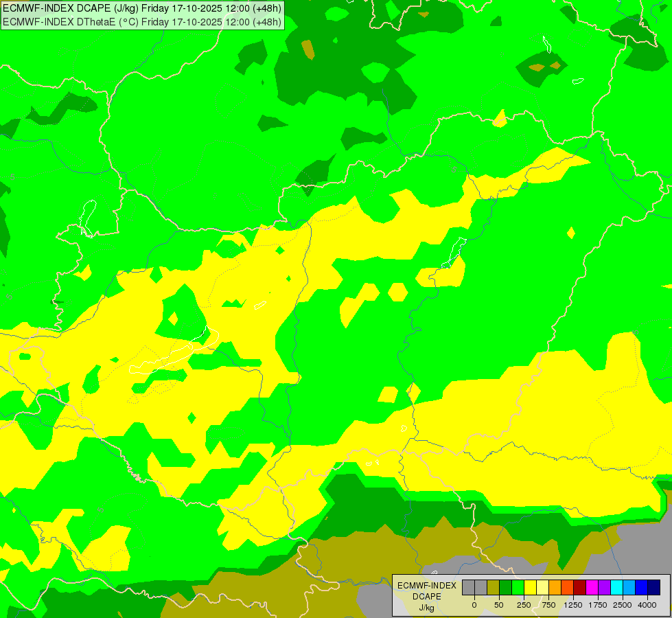Viewport: 672px width, 618px height.
Task: Click the purple legend swatch
Action: (604, 587)
